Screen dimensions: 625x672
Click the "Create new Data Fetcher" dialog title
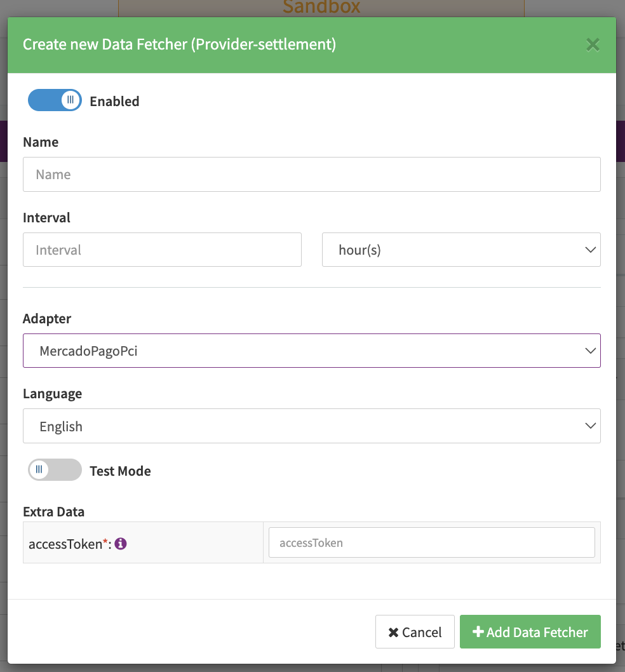coord(179,44)
